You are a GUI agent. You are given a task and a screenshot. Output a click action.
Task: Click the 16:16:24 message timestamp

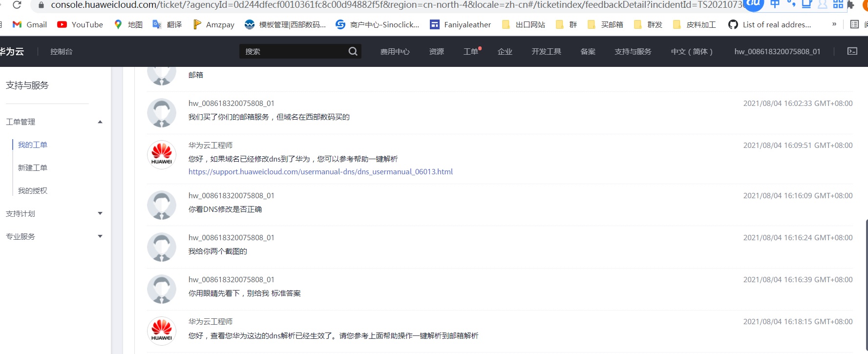click(798, 237)
